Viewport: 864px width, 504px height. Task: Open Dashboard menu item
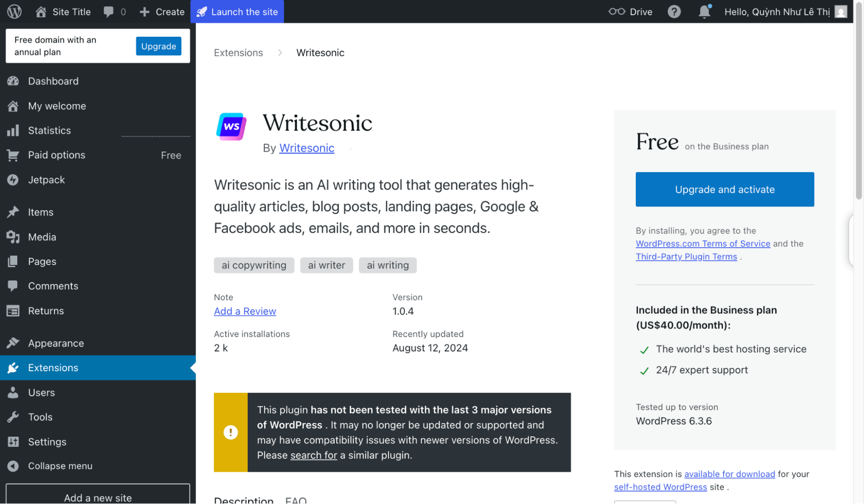pyautogui.click(x=98, y=81)
